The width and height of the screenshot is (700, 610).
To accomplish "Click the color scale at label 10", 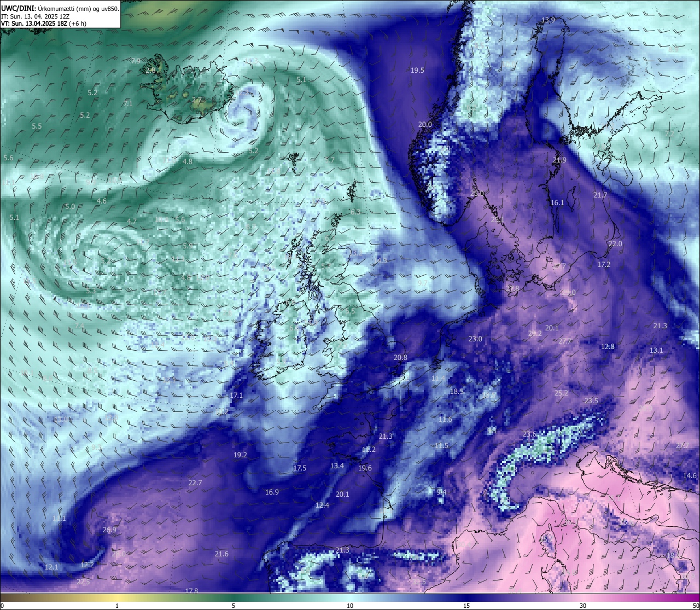I will point(350,606).
